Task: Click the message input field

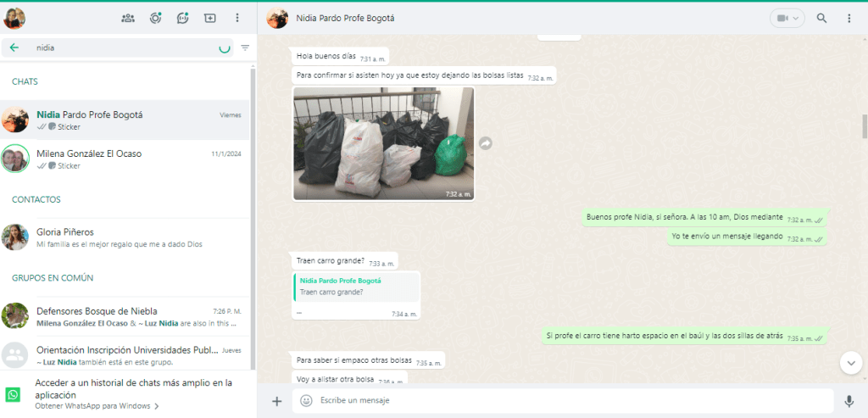Action: click(x=559, y=401)
